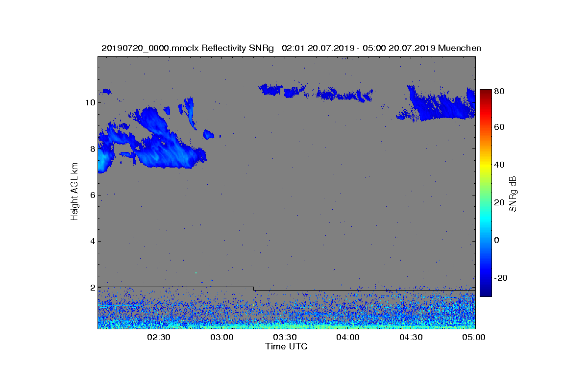
Task: Click the height tick label 6
Action: (x=92, y=195)
